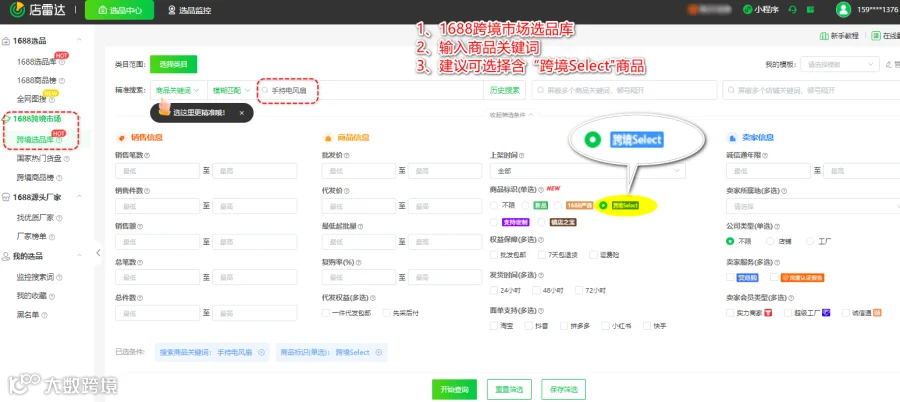Click help icon beside 黑名单
The image size is (900, 402).
pos(44,315)
